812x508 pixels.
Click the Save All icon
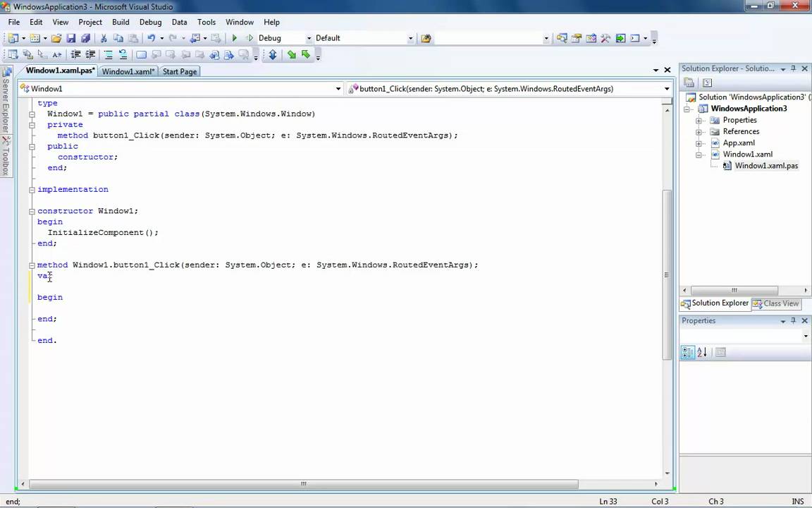click(85, 38)
